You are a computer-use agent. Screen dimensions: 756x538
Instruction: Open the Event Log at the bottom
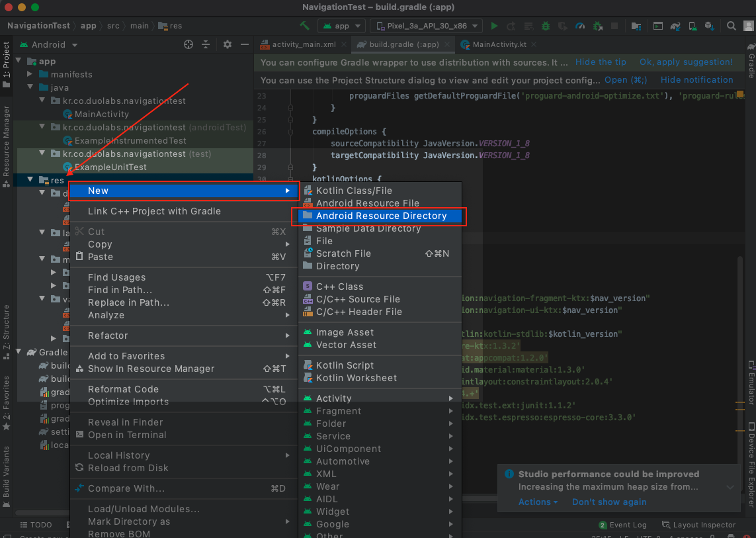coord(623,525)
